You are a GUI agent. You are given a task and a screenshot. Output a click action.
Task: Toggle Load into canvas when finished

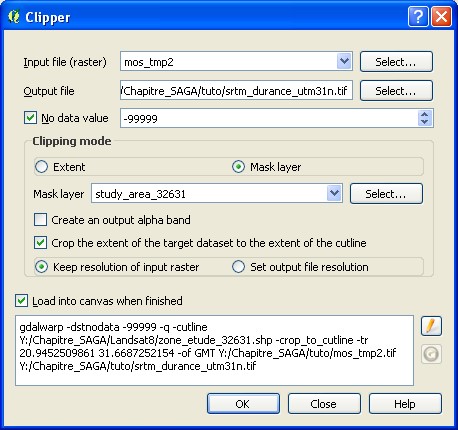22,301
